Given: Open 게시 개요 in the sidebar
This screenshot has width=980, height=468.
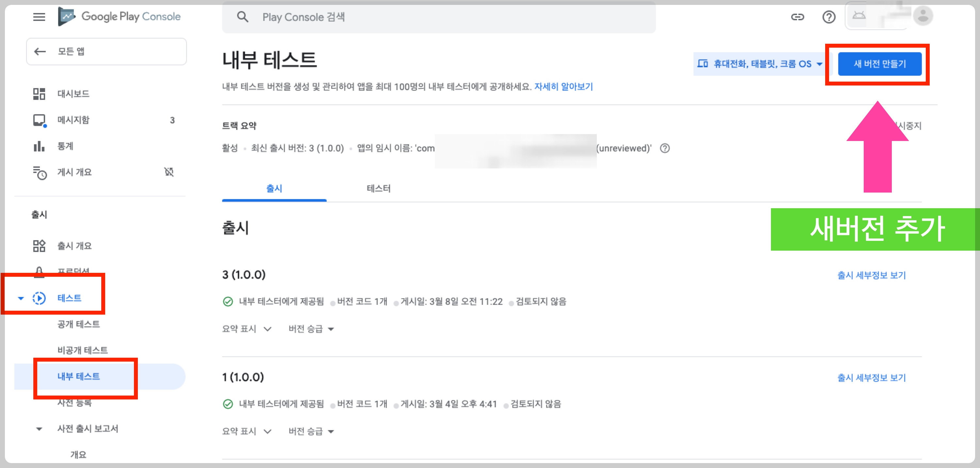Looking at the screenshot, I should (74, 172).
